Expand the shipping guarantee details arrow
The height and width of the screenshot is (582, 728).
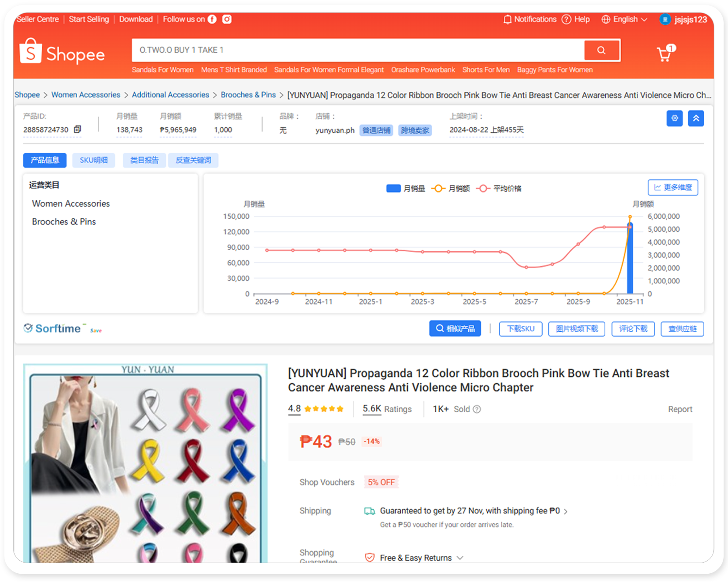[565, 511]
